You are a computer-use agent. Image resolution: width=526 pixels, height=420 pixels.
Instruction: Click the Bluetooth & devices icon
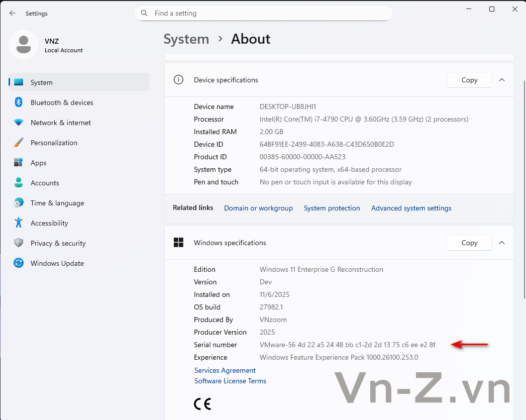(19, 102)
